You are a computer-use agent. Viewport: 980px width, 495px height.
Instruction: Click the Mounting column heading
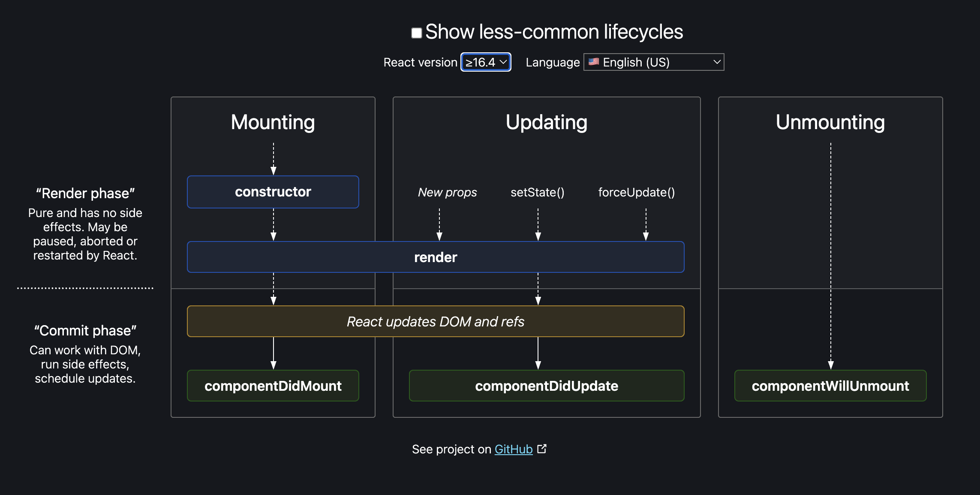pos(273,122)
